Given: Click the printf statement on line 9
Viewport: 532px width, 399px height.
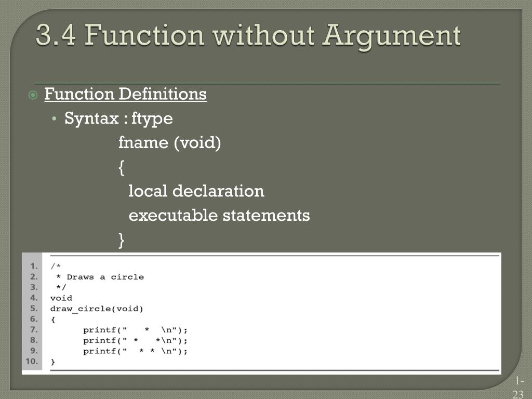Looking at the screenshot, I should coord(135,351).
